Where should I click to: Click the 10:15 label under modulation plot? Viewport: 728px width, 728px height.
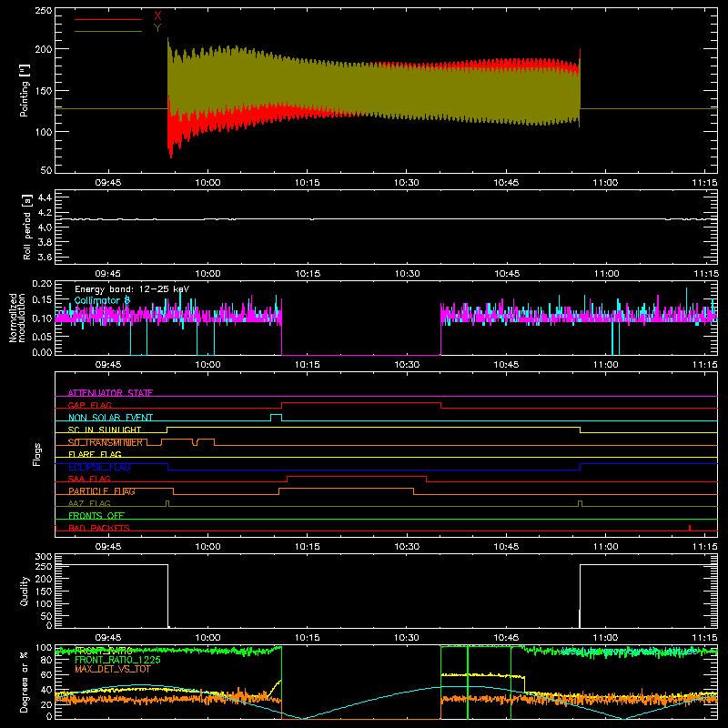click(x=308, y=365)
